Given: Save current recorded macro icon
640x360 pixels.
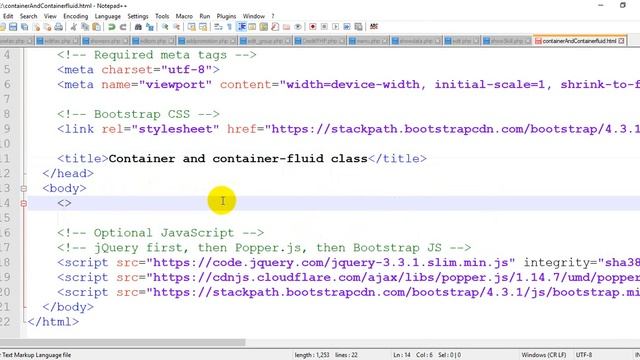Looking at the screenshot, I should 358,27.
